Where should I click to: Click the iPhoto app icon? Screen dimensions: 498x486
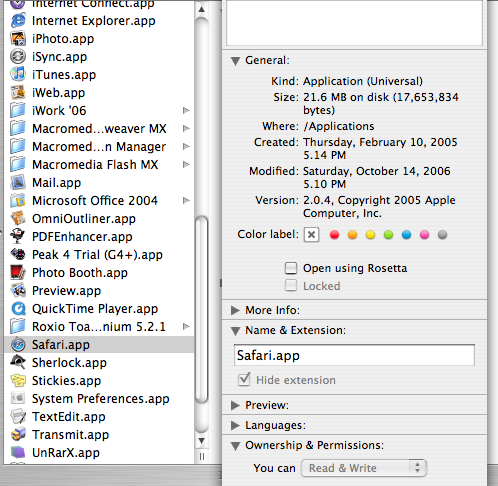(18, 39)
